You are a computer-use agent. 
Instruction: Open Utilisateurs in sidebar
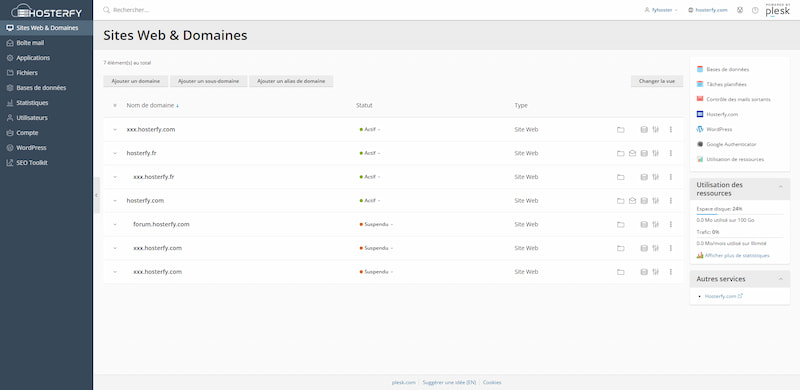click(46, 118)
